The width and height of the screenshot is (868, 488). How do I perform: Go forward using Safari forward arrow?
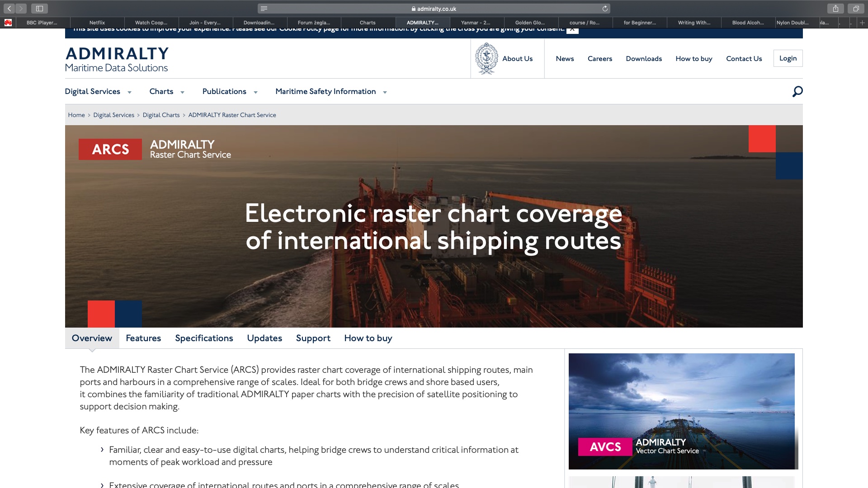point(21,9)
